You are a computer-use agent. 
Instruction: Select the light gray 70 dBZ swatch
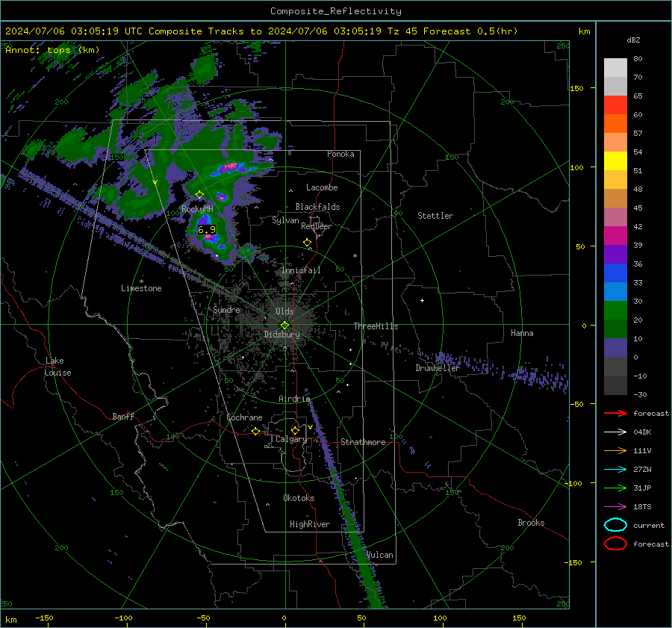click(615, 68)
